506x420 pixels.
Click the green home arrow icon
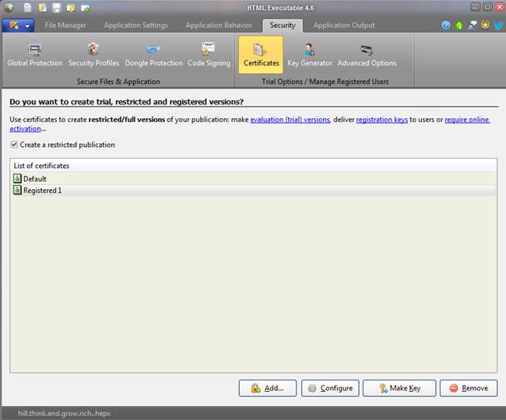pyautogui.click(x=459, y=25)
